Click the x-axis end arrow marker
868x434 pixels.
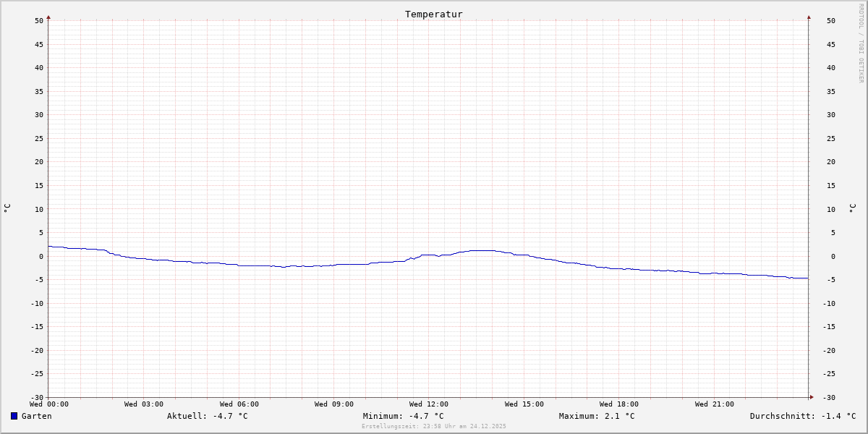[812, 397]
